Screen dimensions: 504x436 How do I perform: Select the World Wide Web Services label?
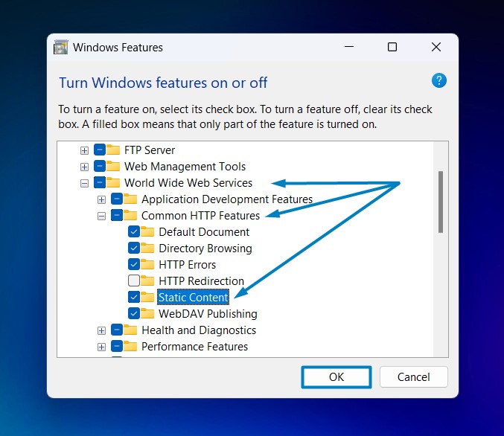pos(188,183)
